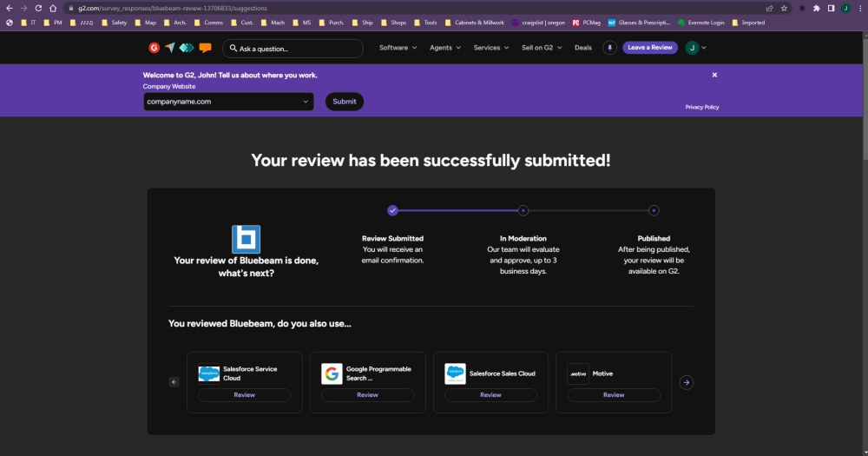Toggle the browser side panel icon
This screenshot has width=868, height=456.
click(x=831, y=9)
